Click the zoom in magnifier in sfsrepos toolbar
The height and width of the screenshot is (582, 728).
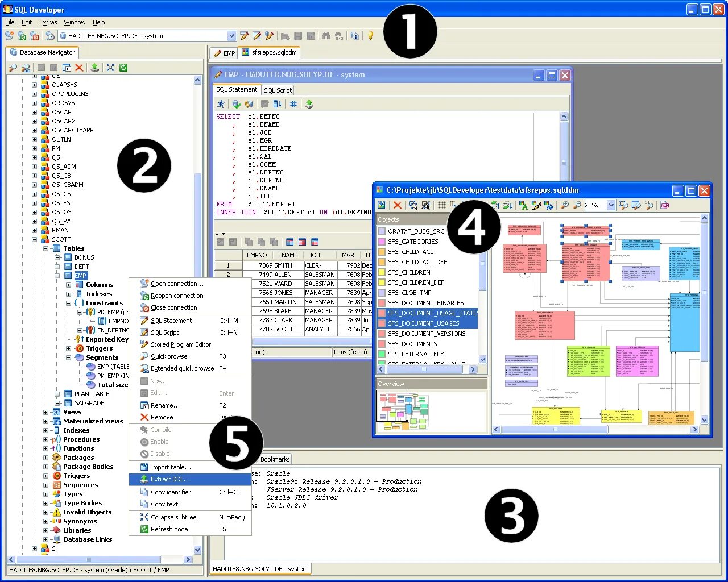pos(565,205)
